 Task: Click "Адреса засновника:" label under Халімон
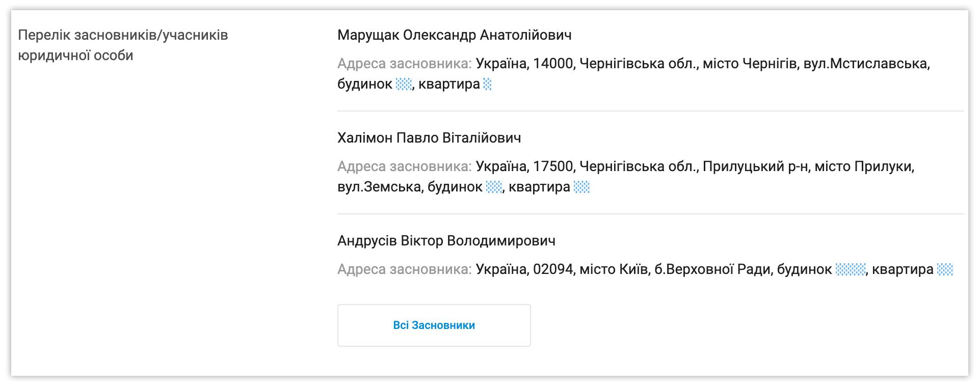pyautogui.click(x=404, y=167)
